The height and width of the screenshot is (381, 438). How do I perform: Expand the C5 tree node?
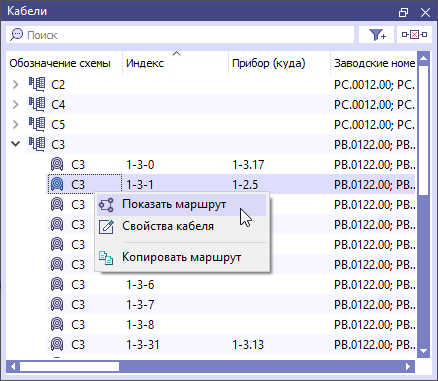pos(15,124)
